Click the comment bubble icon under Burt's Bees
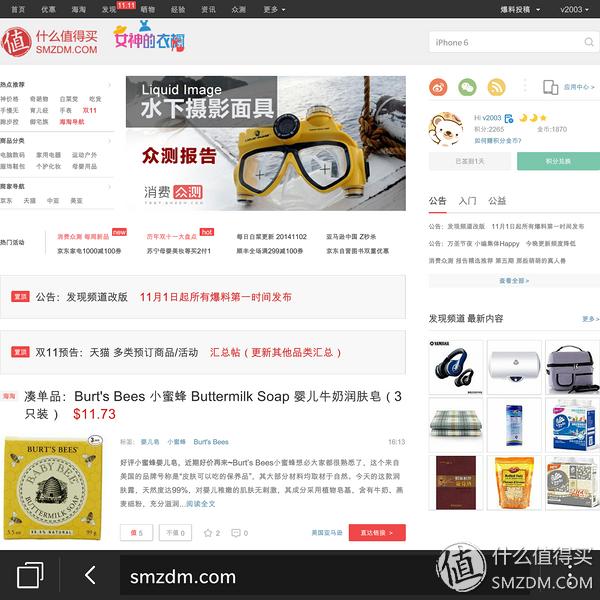The height and width of the screenshot is (600, 600). tap(236, 533)
